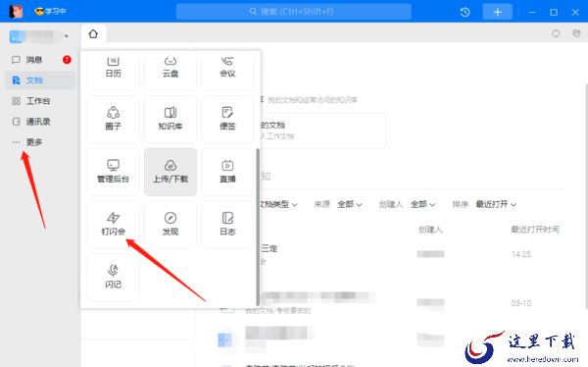Focus the search box at top

(294, 11)
